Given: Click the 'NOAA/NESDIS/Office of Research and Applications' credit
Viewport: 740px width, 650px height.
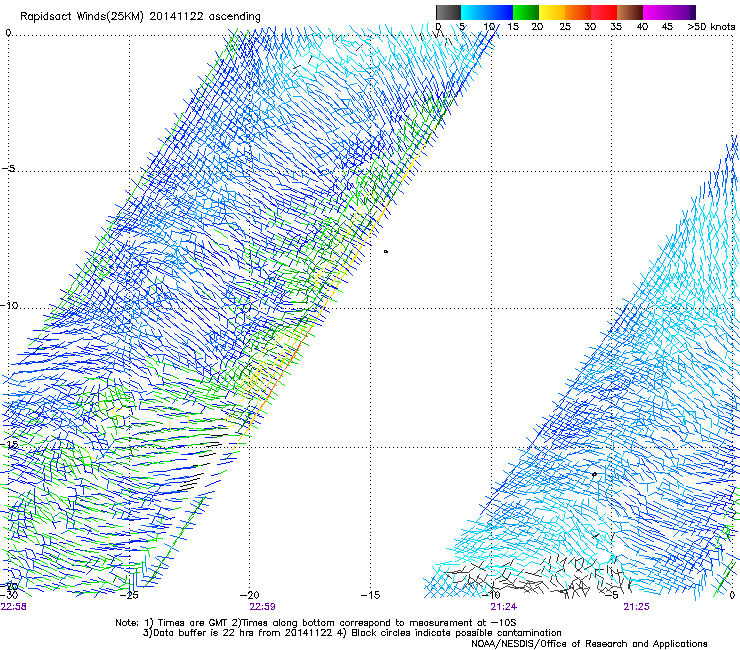Looking at the screenshot, I should (589, 644).
